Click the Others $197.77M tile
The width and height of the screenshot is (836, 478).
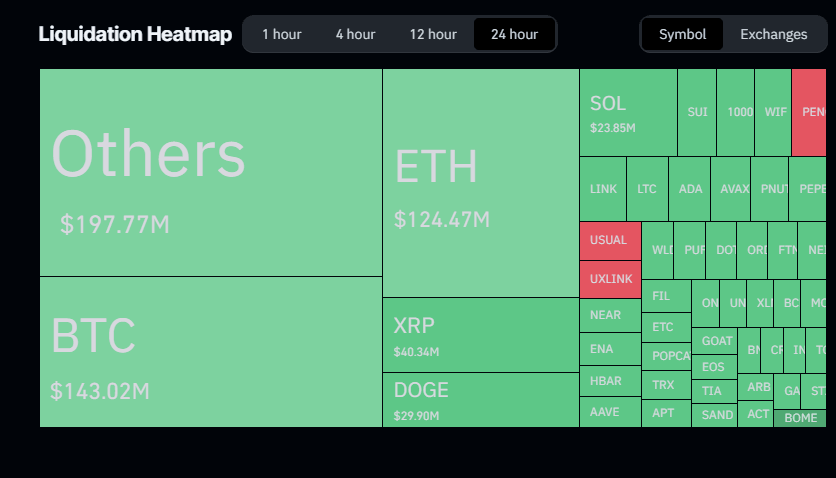click(x=210, y=172)
